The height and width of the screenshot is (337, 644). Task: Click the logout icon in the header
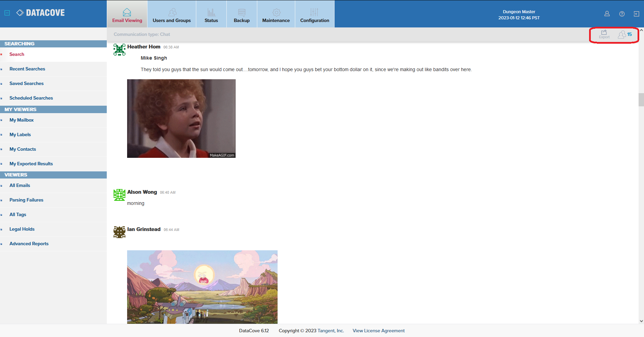[x=636, y=14]
